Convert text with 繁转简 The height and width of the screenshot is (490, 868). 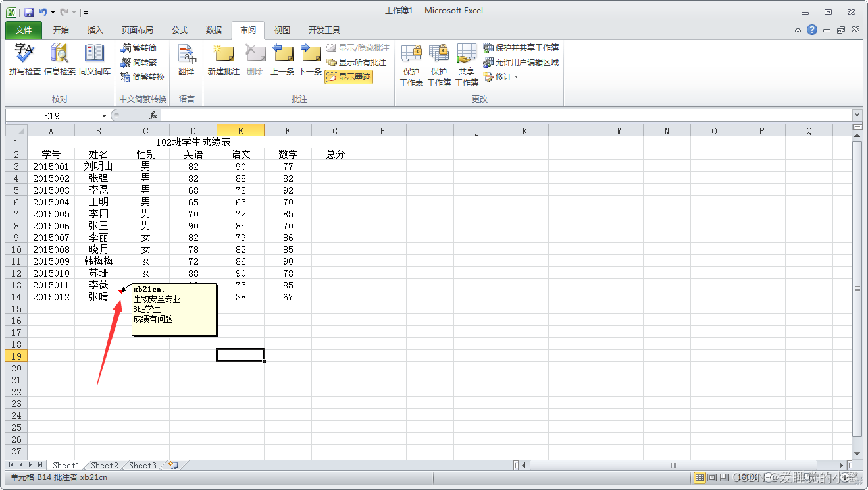coord(139,48)
